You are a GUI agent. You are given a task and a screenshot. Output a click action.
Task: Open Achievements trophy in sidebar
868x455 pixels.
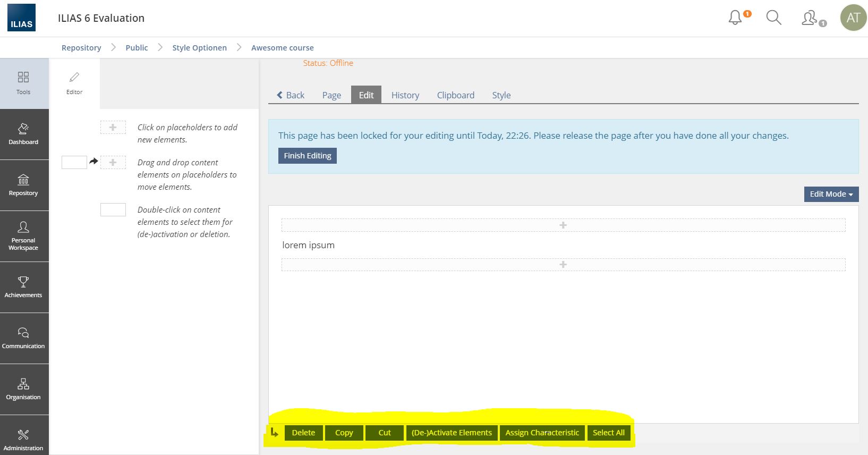[x=23, y=287]
